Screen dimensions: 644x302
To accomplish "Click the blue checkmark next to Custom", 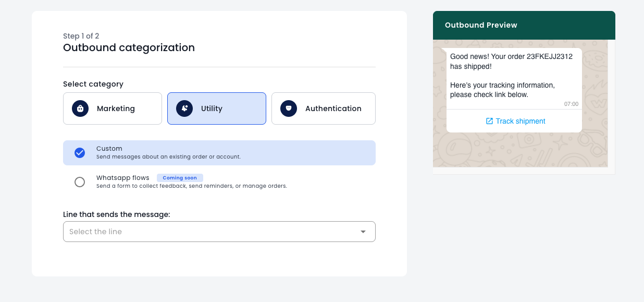I will point(80,153).
